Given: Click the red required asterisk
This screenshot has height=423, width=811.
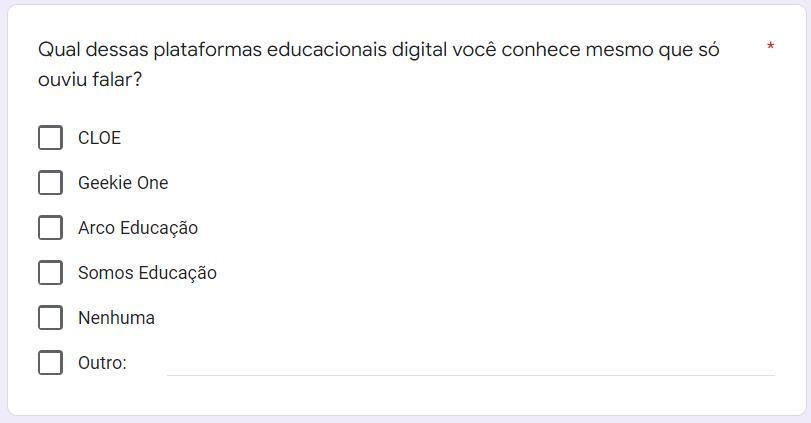Looking at the screenshot, I should 770,48.
